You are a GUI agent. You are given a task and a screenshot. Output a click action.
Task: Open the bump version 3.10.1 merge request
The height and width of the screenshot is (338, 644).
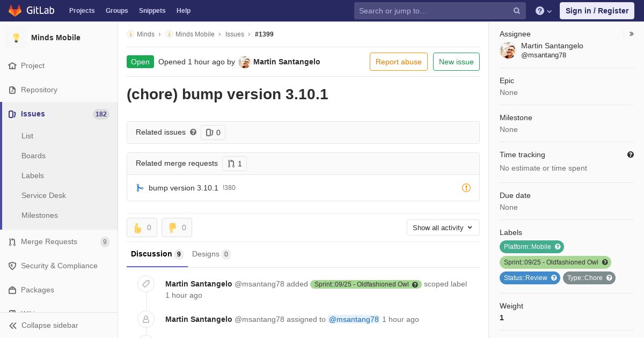(x=184, y=188)
